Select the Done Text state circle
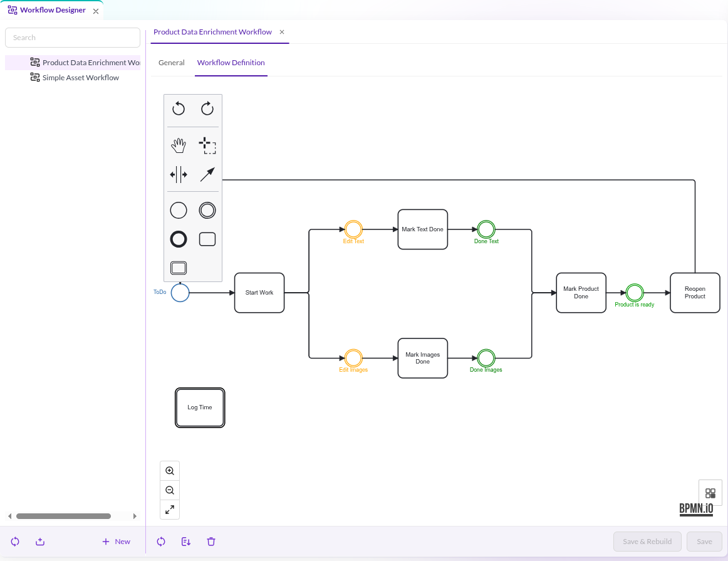Viewport: 728px width, 561px height. pos(486,229)
